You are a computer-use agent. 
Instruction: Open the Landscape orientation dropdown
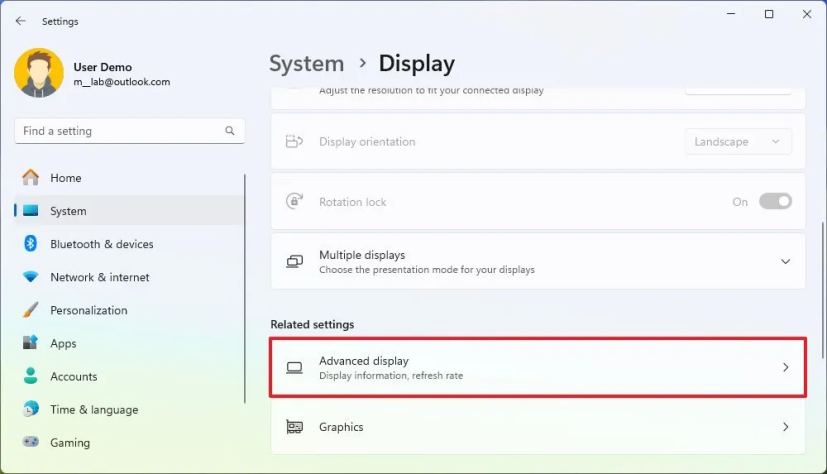tap(737, 141)
